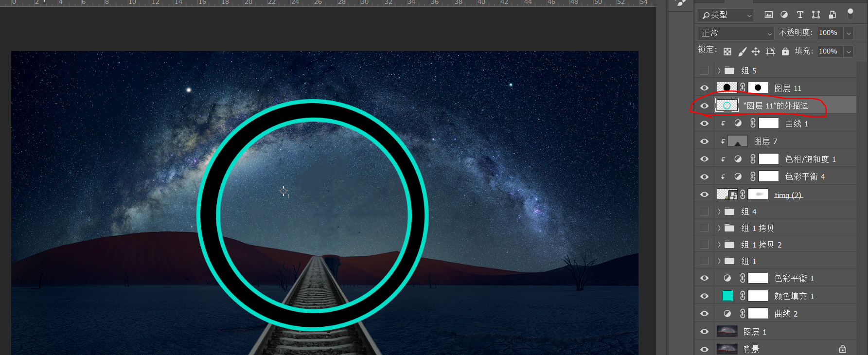Click the 曲线 1 adjustment icon
Screen dimensions: 868x355
pos(738,124)
